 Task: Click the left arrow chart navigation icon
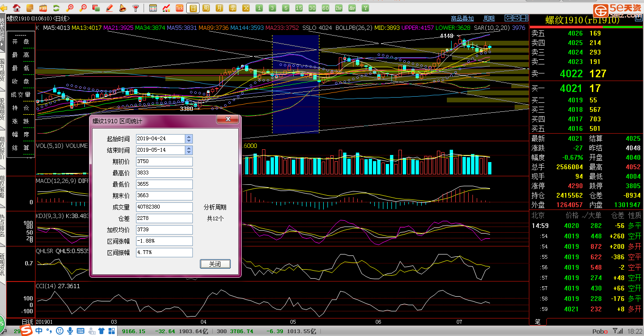508,18
